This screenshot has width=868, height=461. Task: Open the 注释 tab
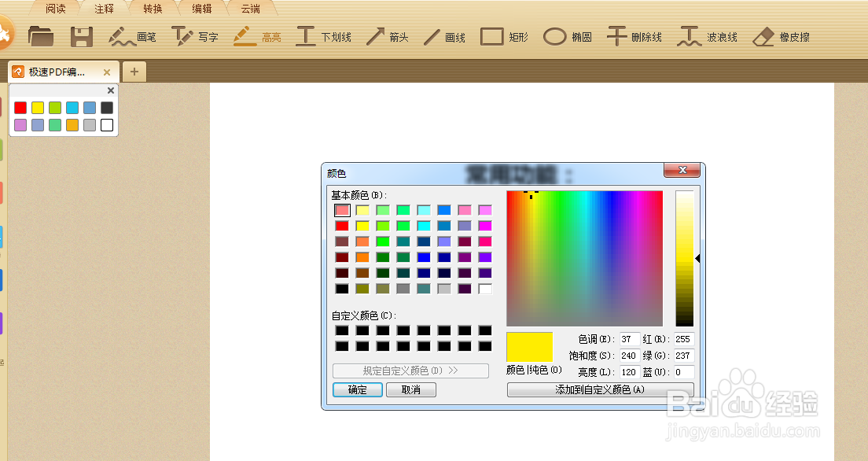pos(104,9)
